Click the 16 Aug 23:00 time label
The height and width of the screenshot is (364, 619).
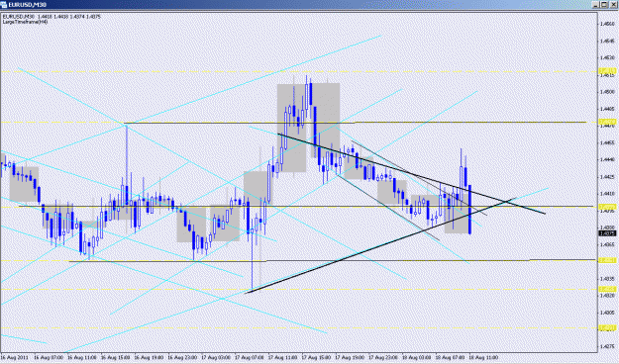[182, 357]
